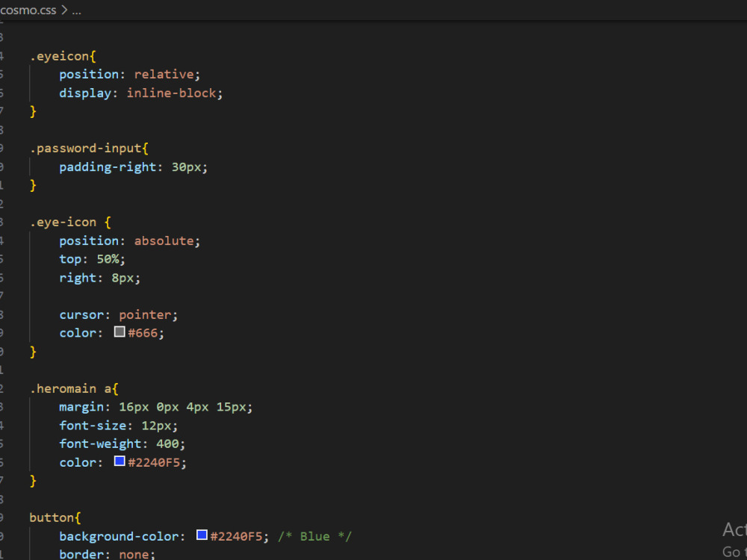This screenshot has width=747, height=560.
Task: Click the .password-input selector
Action: [x=89, y=148]
